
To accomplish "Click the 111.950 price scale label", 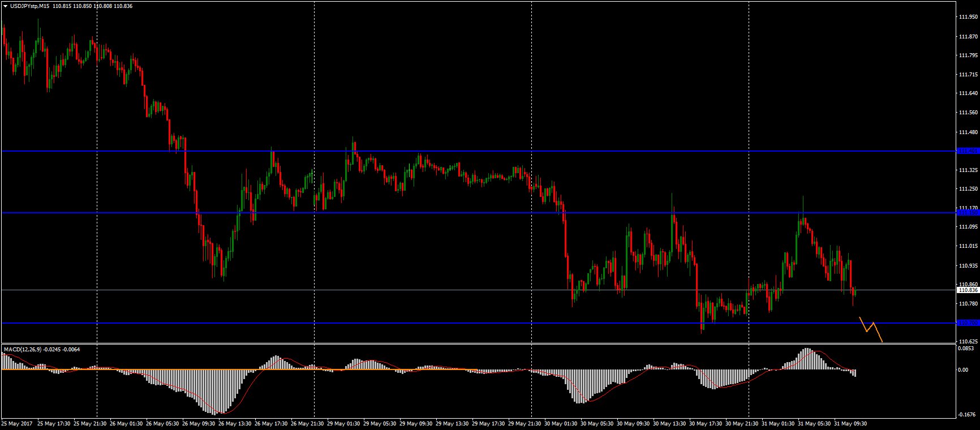I will (968, 17).
